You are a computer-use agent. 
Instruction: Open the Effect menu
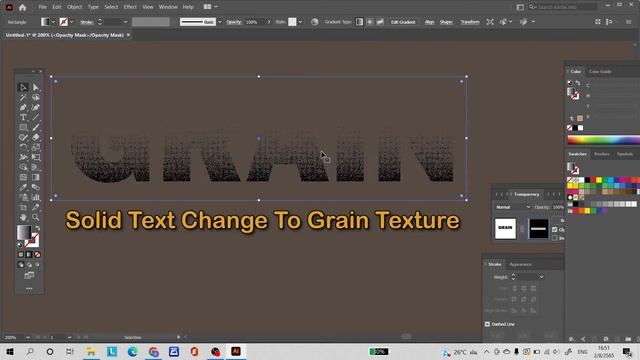tap(130, 7)
